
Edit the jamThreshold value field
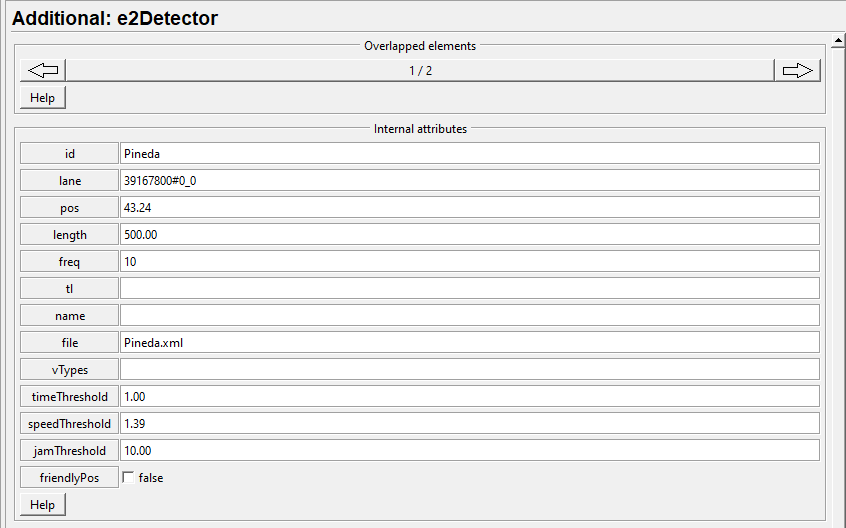pos(469,451)
